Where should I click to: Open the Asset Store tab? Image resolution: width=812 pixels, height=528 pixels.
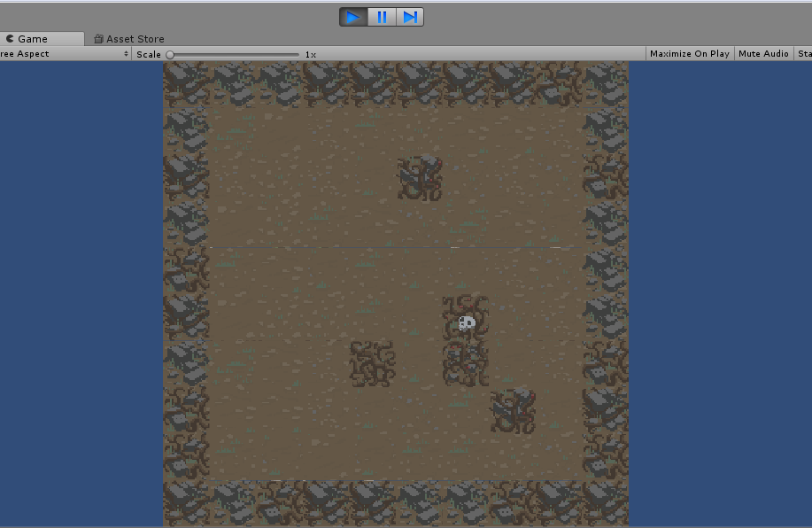129,39
